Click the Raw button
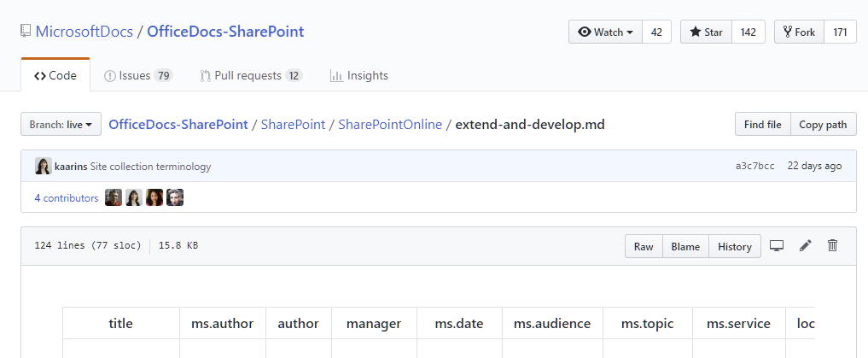Viewport: 868px width, 358px height. coord(644,246)
